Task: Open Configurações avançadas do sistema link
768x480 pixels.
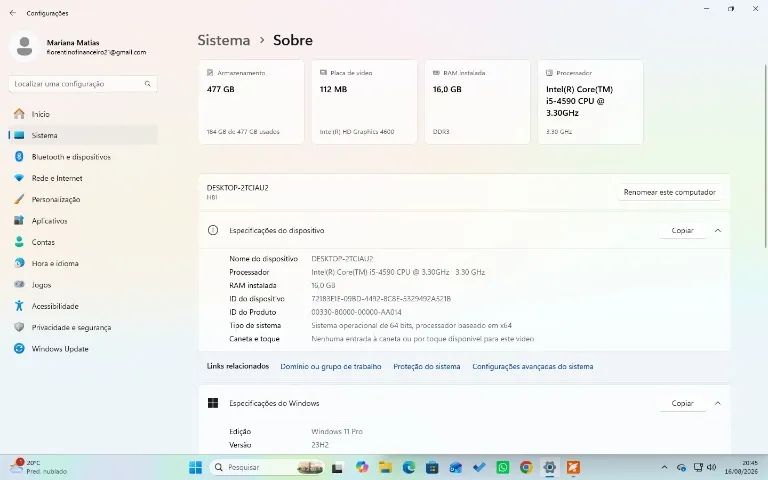Action: pyautogui.click(x=532, y=366)
